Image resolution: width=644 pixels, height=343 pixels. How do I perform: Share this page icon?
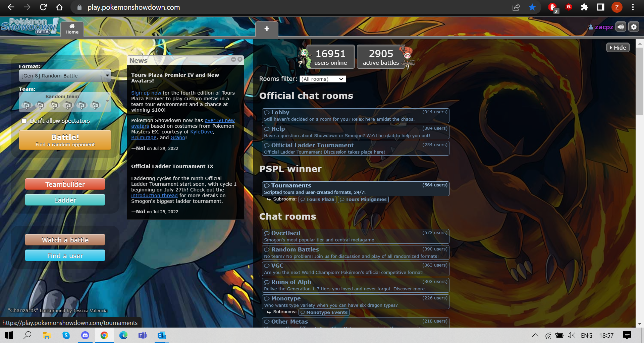click(516, 7)
